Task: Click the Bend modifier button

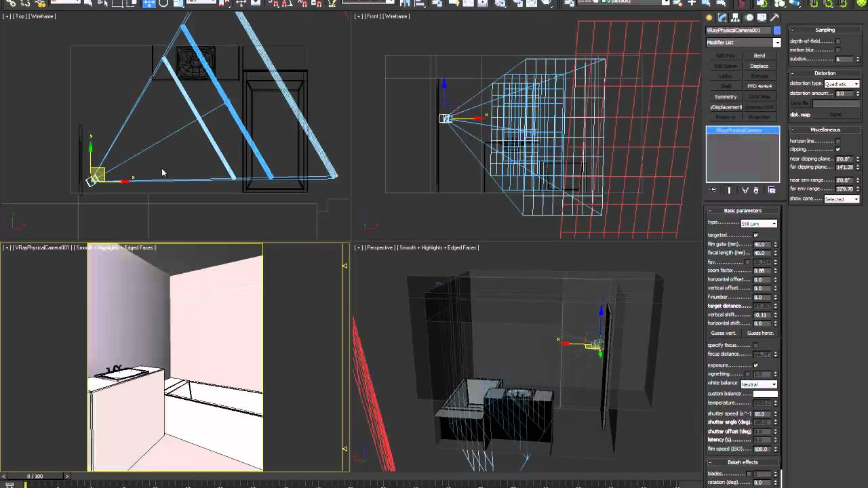Action: coord(759,56)
